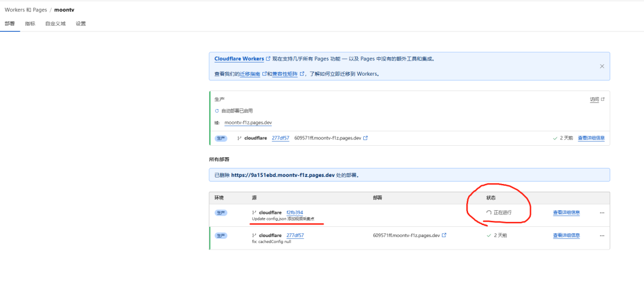644x281 pixels.
Task: Open the moontv-f1z.pages.dev domain link
Action: (249, 123)
